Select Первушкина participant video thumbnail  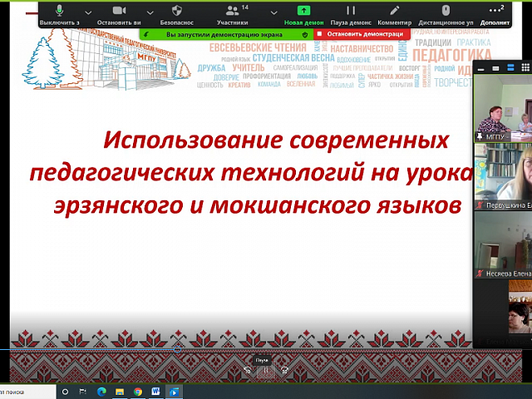503,176
